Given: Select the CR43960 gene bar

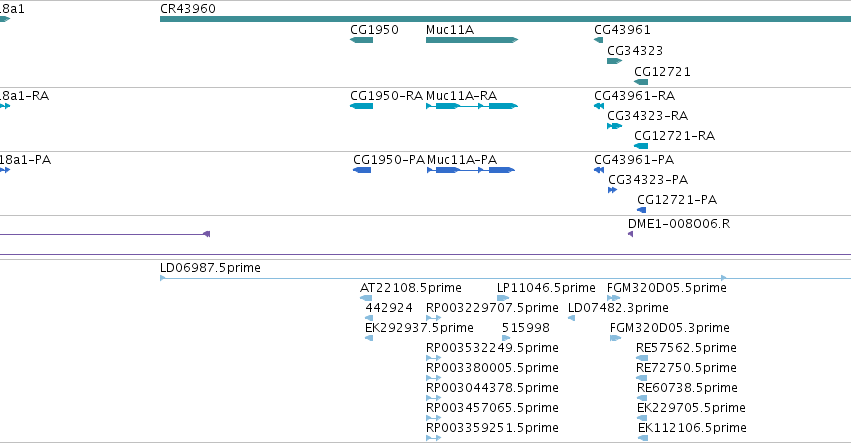Looking at the screenshot, I should point(505,19).
